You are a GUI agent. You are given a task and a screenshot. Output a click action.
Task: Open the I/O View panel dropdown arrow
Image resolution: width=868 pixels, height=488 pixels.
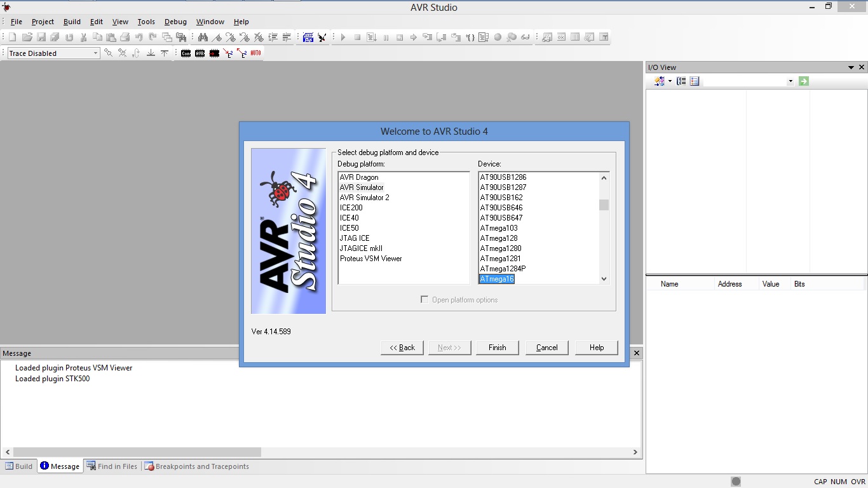click(851, 67)
